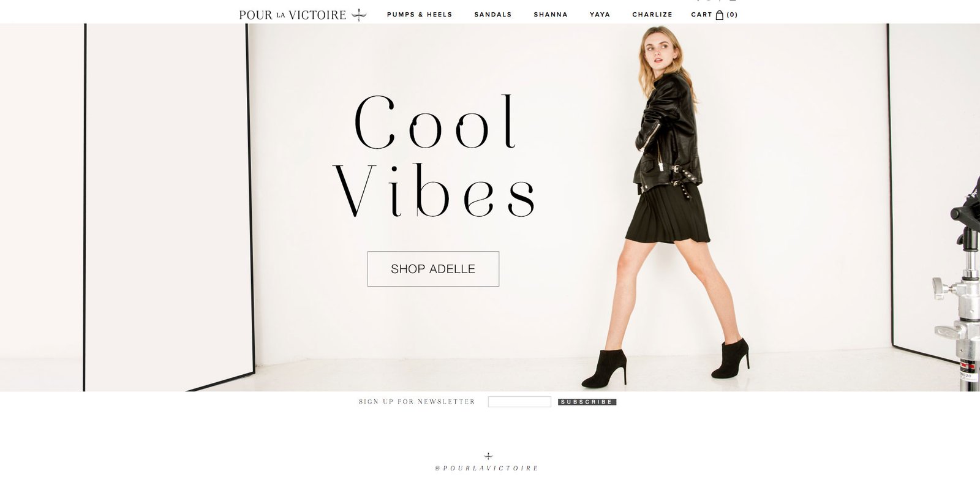Click the Cart text label
The image size is (980, 490).
point(701,15)
